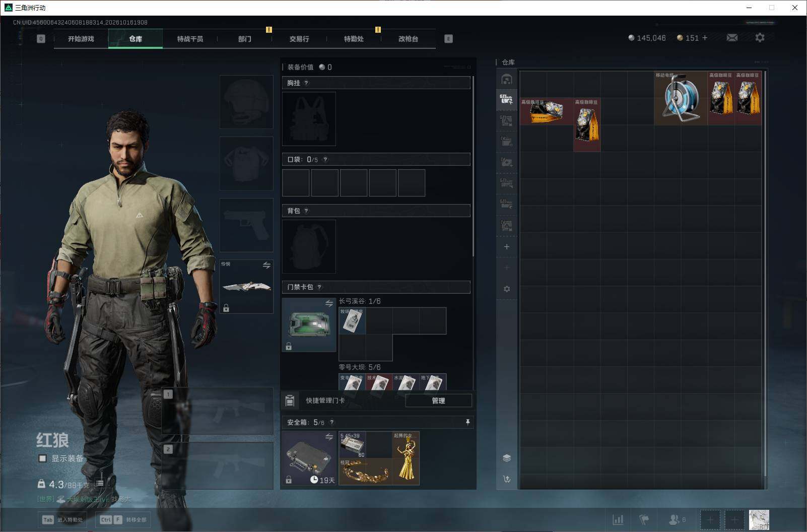This screenshot has width=807, height=532.
Task: Open the 开始游戏 tab
Action: [81, 39]
